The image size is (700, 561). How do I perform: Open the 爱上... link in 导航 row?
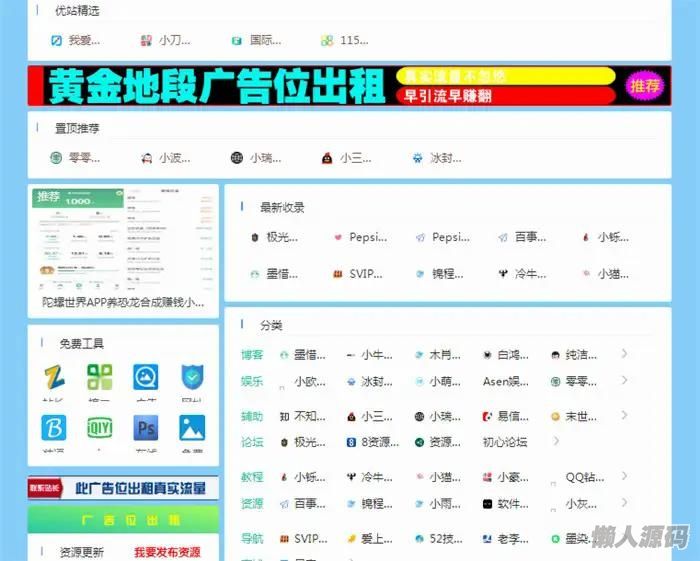point(377,539)
